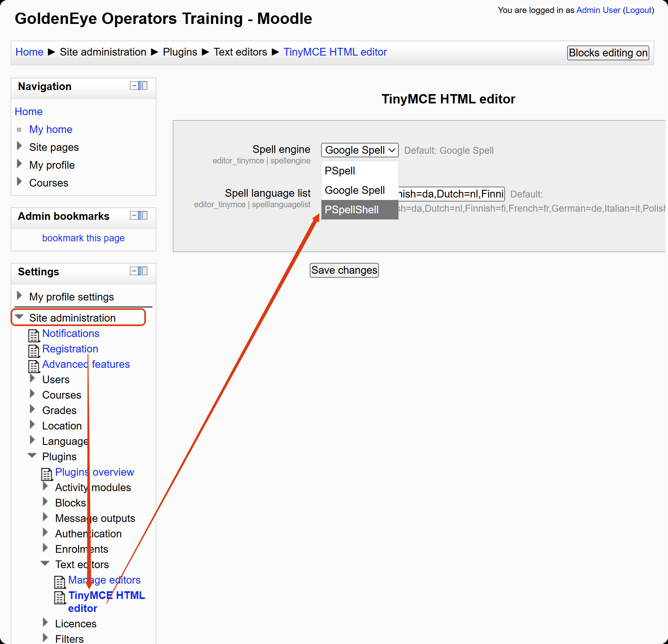Image resolution: width=668 pixels, height=644 pixels.
Task: Click the Manage editors page icon
Action: click(x=60, y=582)
